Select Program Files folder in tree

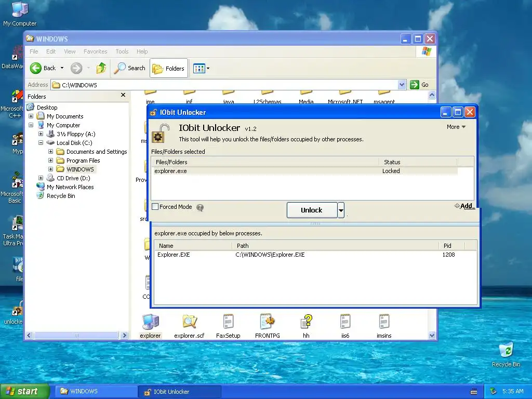point(83,161)
